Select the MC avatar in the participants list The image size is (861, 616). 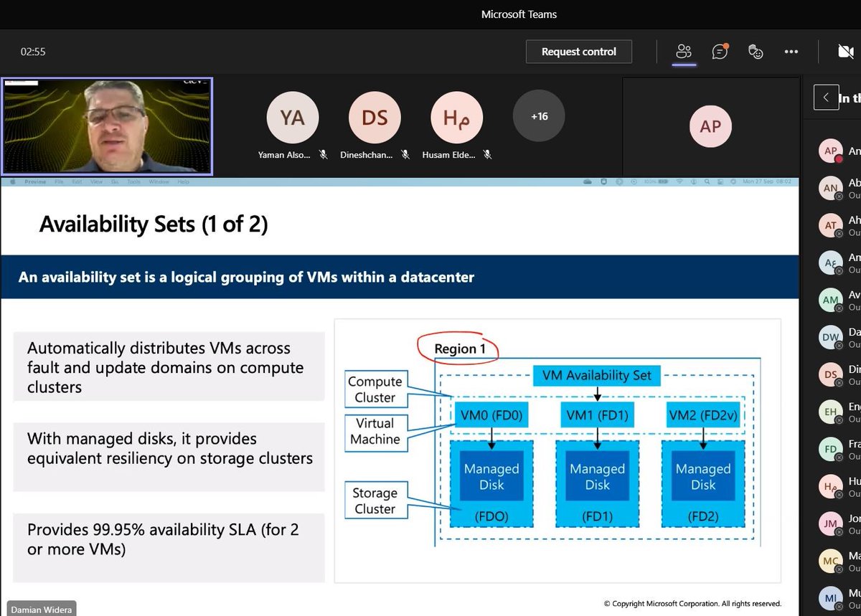(x=831, y=561)
